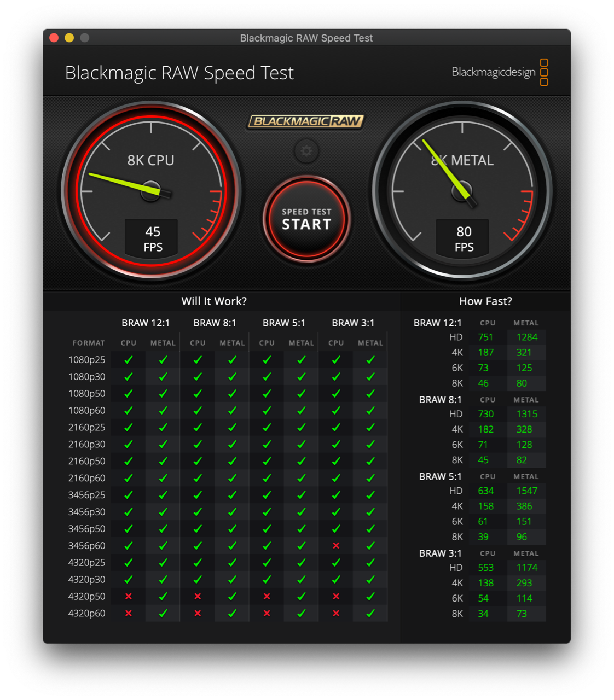Click the HD CPU value 751

click(485, 337)
